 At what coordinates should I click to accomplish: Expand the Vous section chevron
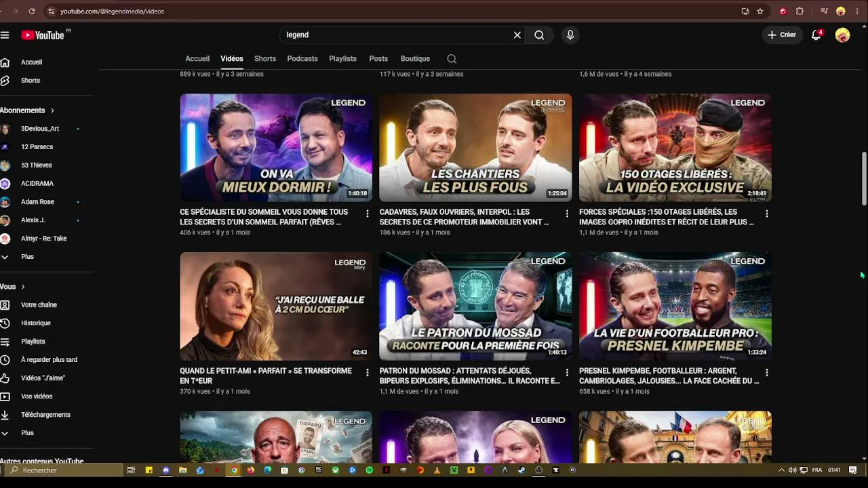click(23, 287)
